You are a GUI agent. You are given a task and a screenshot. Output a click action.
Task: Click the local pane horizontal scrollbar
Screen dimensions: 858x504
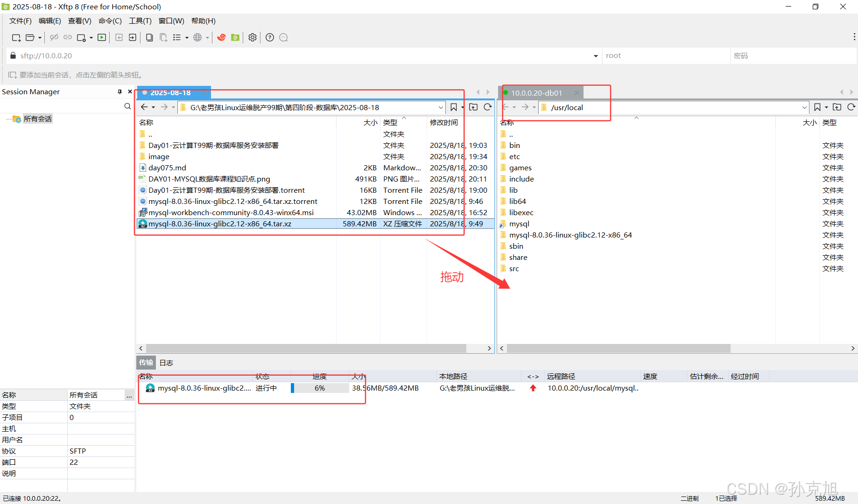point(306,349)
